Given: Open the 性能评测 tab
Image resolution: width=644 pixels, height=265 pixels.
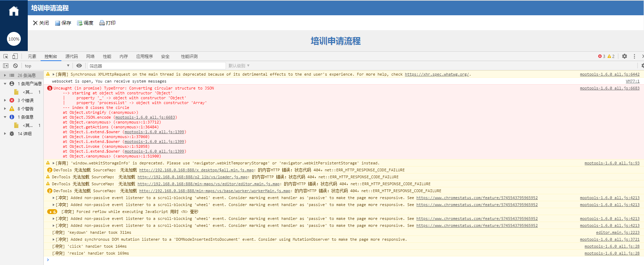Looking at the screenshot, I should (x=189, y=57).
